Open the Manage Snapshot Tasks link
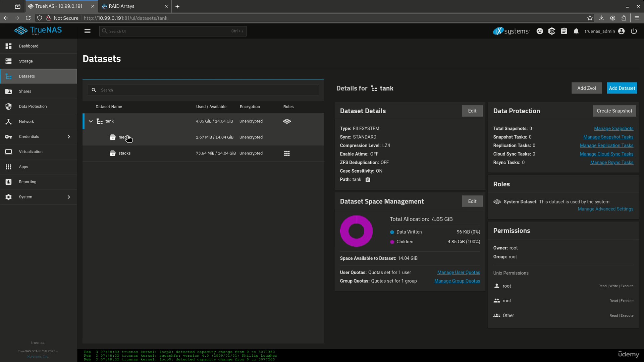The image size is (644, 362). pos(608,137)
